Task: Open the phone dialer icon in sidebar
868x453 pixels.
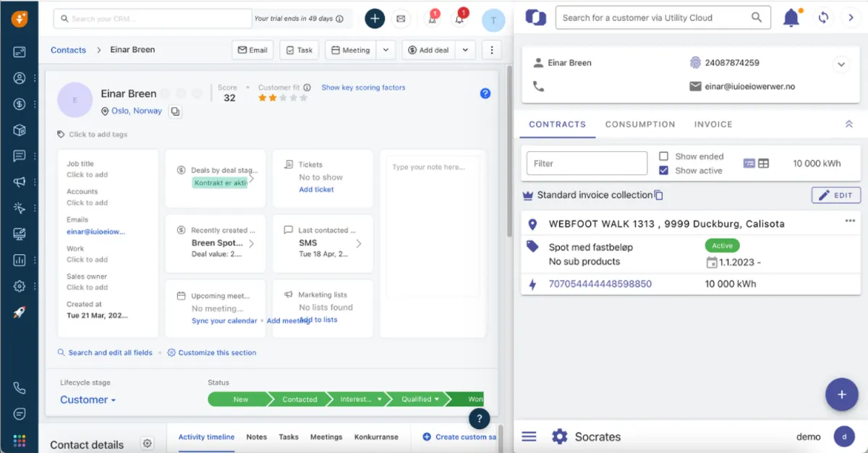Action: pyautogui.click(x=20, y=388)
